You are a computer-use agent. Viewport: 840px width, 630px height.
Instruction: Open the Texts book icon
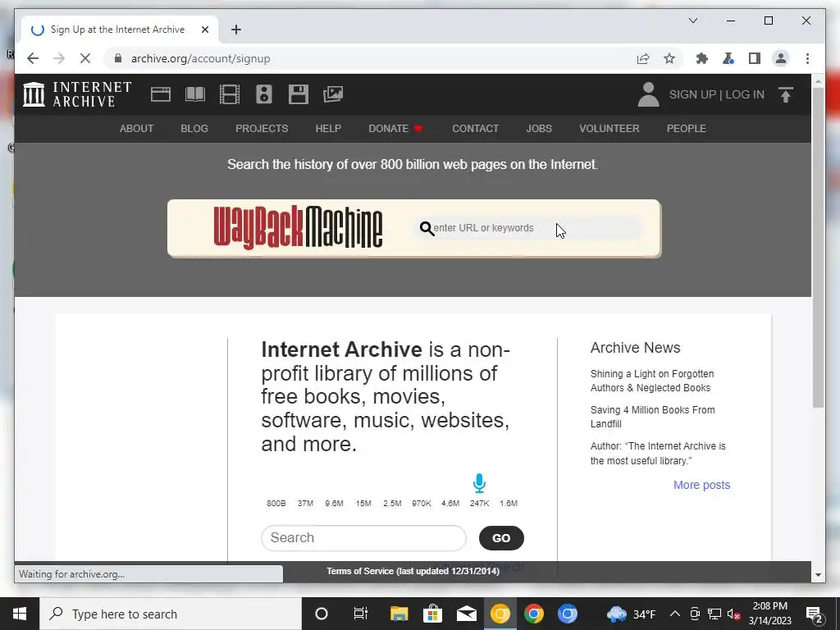[195, 94]
